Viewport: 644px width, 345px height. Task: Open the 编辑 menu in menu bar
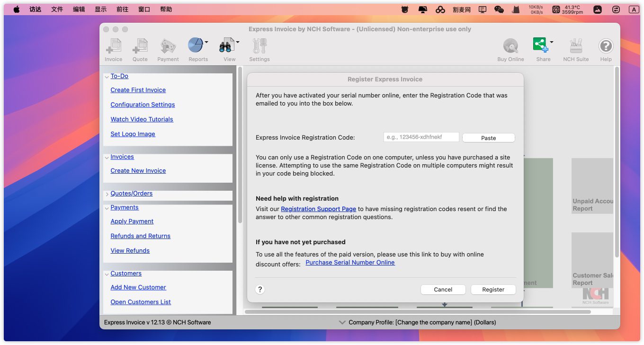tap(79, 9)
